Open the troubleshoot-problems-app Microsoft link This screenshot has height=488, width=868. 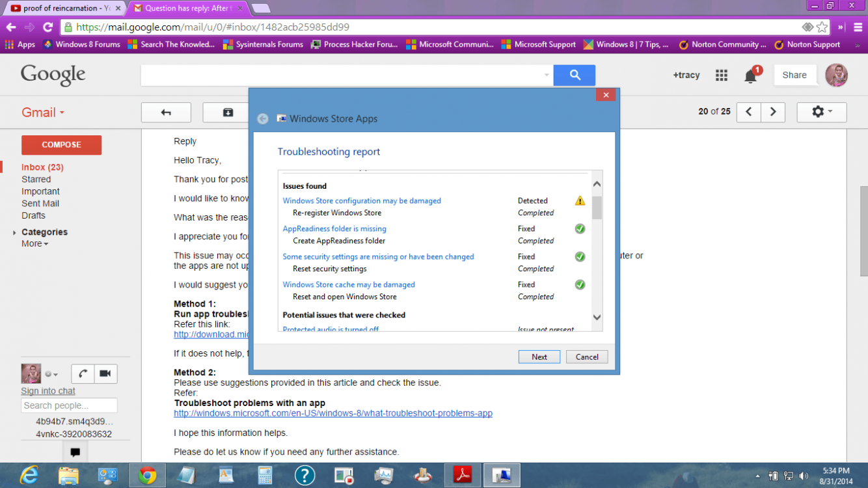tap(333, 413)
